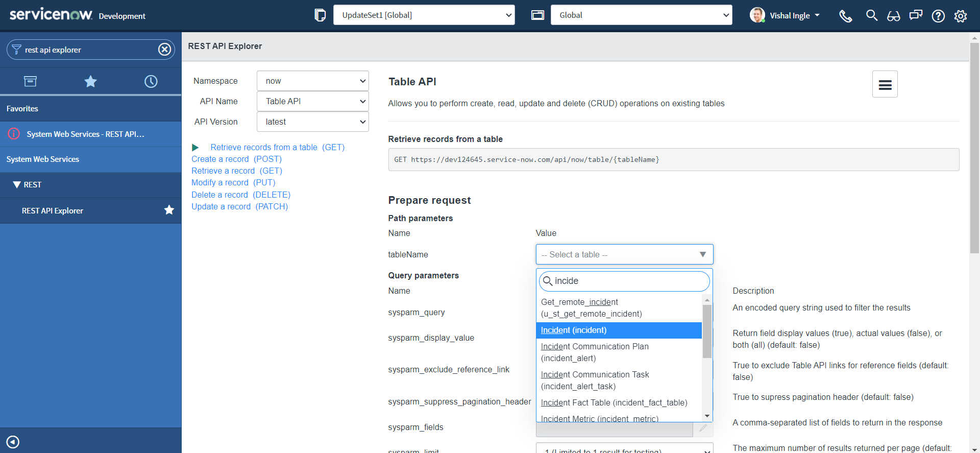The width and height of the screenshot is (980, 453).
Task: Click the ServiceNow logo
Action: (x=51, y=14)
